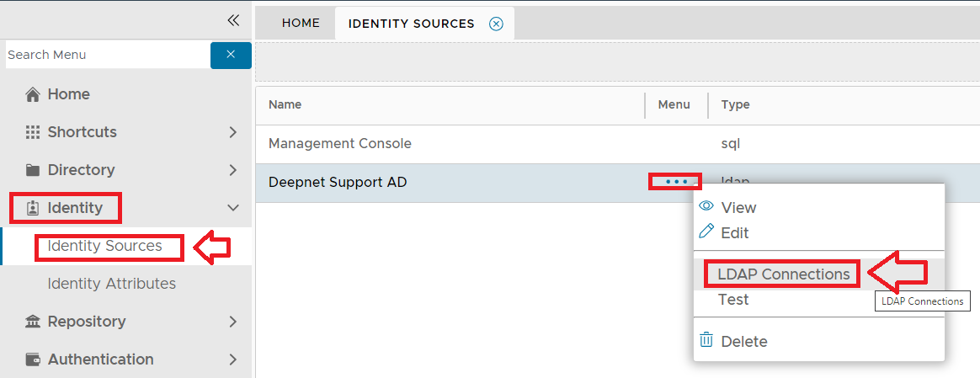Click the Repository bank icon
The height and width of the screenshot is (378, 980).
(33, 322)
